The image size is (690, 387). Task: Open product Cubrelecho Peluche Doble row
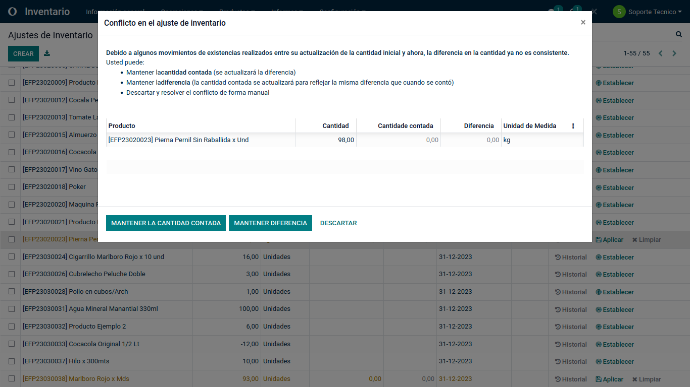(x=84, y=274)
